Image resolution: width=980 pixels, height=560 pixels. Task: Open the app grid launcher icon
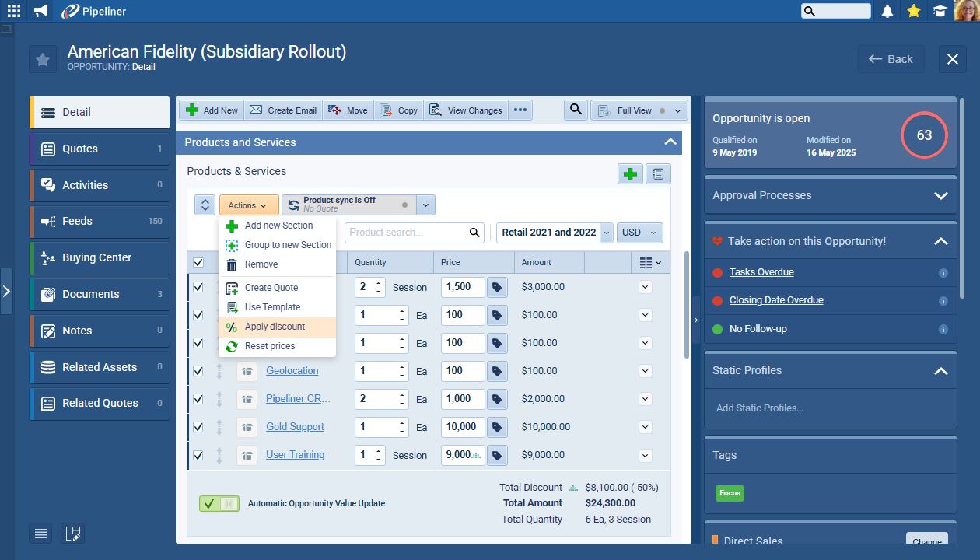[x=14, y=11]
